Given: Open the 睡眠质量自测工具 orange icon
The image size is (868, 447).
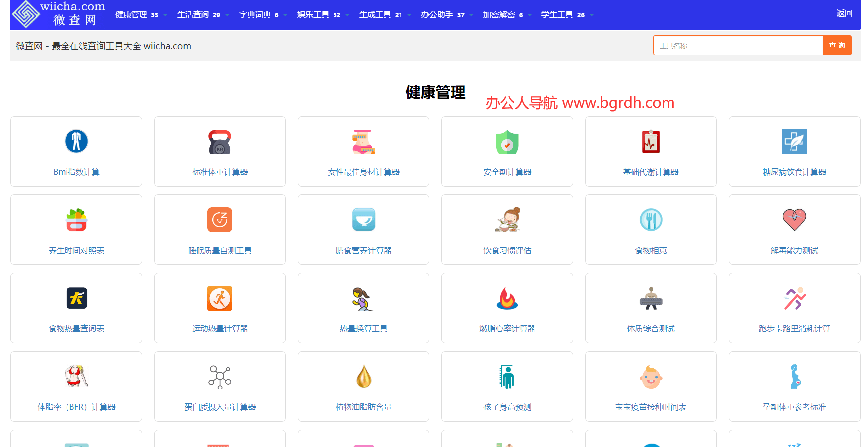Looking at the screenshot, I should tap(220, 220).
